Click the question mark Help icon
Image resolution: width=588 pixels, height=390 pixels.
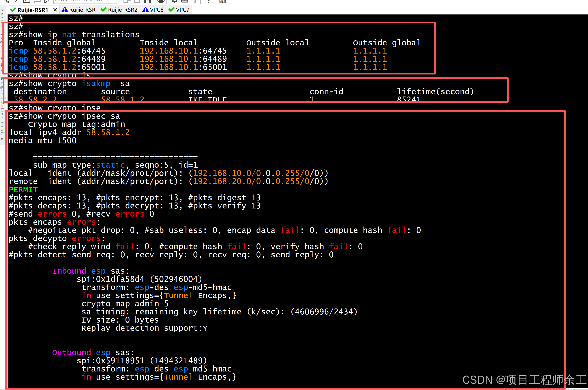pyautogui.click(x=209, y=1)
